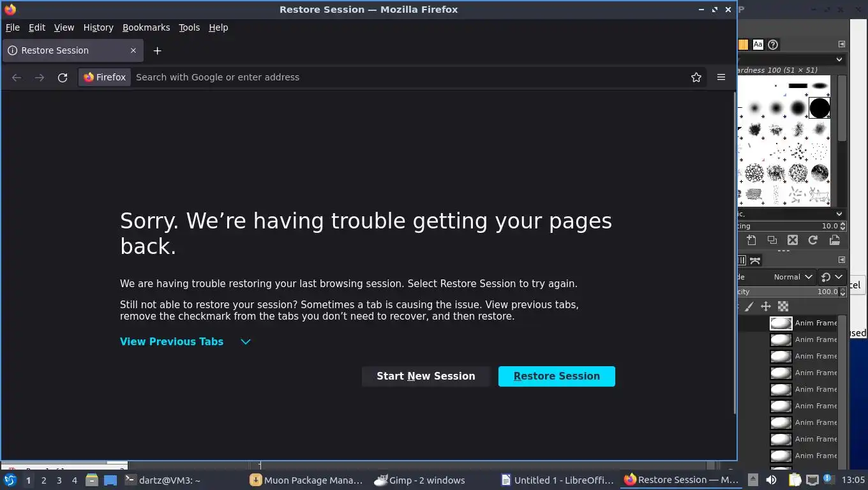Open the History menu in Firefox
The width and height of the screenshot is (868, 490).
point(98,27)
